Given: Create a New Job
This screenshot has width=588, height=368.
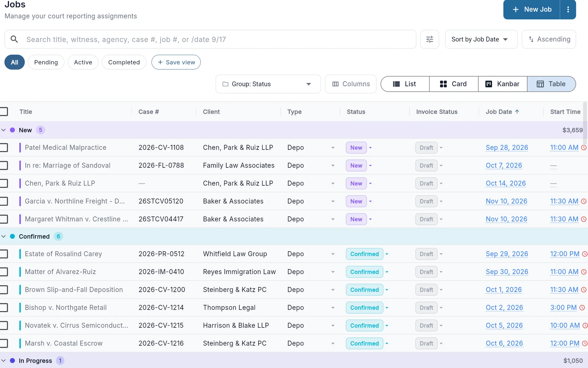Looking at the screenshot, I should coord(531,9).
